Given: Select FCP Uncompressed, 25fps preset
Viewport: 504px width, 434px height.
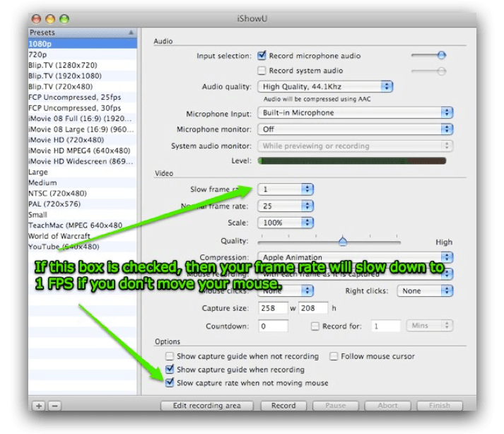Looking at the screenshot, I should pyautogui.click(x=83, y=97).
